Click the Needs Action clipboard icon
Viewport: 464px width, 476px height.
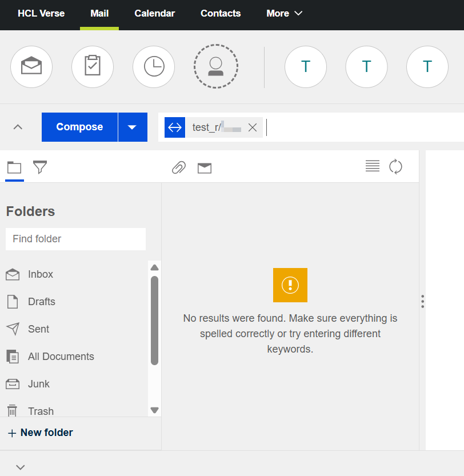[92, 67]
